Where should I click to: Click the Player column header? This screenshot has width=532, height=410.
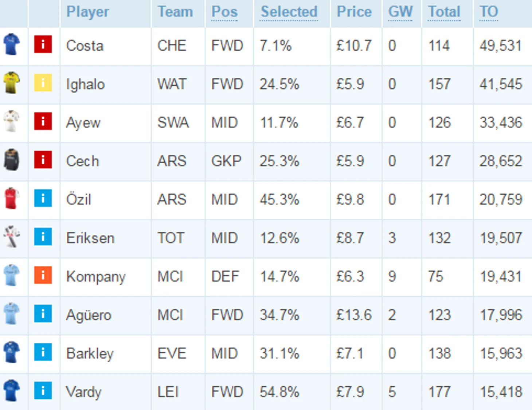tap(87, 12)
